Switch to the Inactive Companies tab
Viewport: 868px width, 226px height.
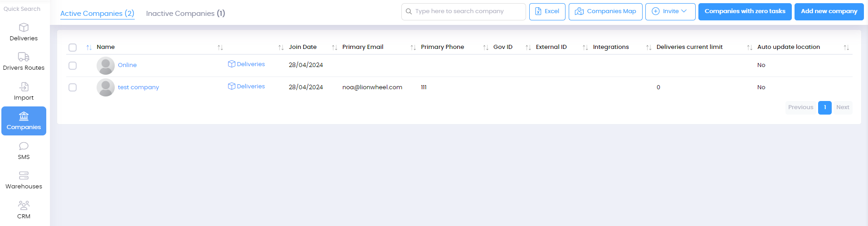tap(185, 14)
